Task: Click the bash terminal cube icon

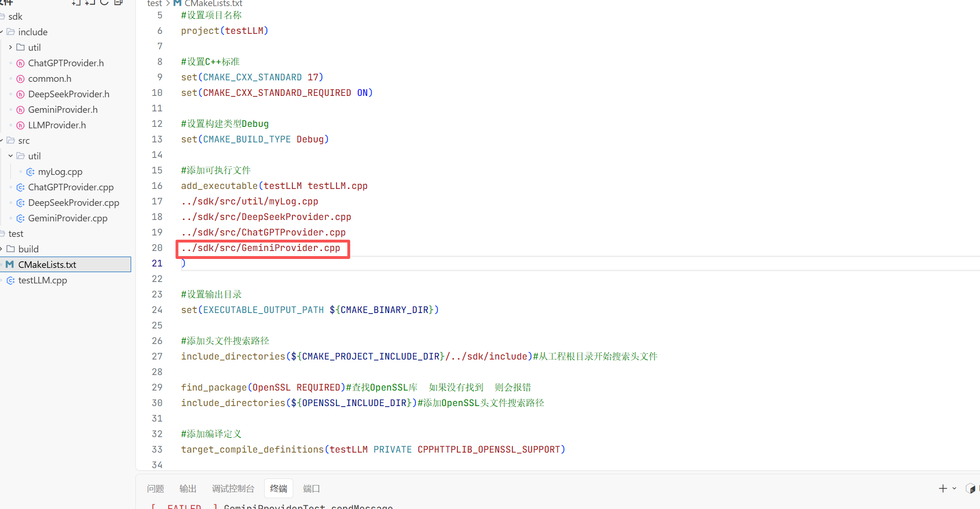Action: tap(970, 489)
